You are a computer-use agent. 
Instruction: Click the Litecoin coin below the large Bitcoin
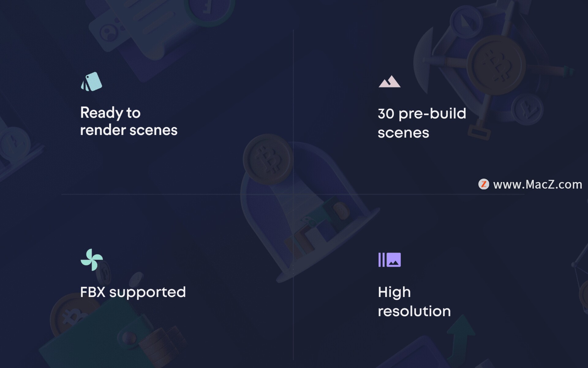tap(527, 109)
